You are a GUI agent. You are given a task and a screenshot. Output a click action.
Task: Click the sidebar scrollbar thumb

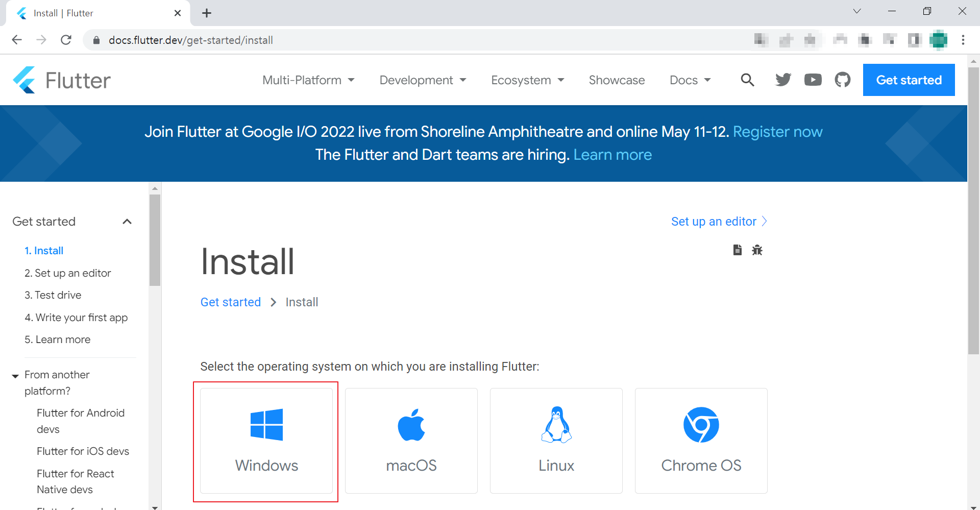pyautogui.click(x=155, y=240)
